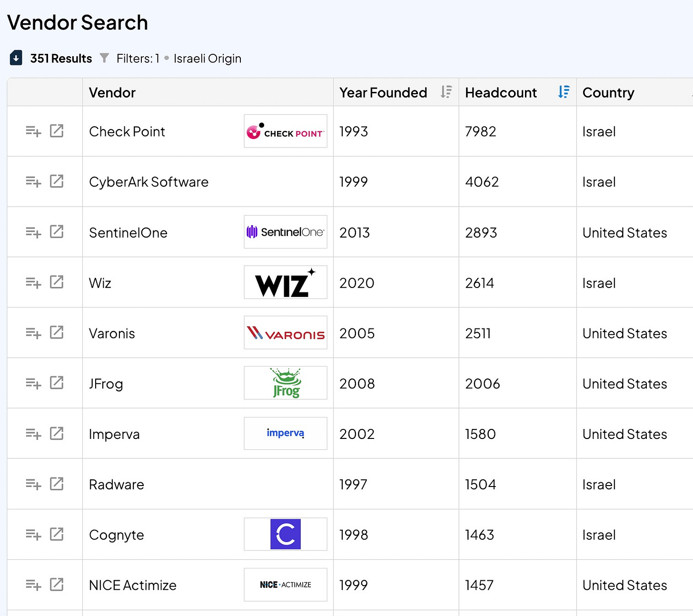Viewport: 693px width, 616px height.
Task: Click vendor name SentinelOne
Action: coord(128,232)
